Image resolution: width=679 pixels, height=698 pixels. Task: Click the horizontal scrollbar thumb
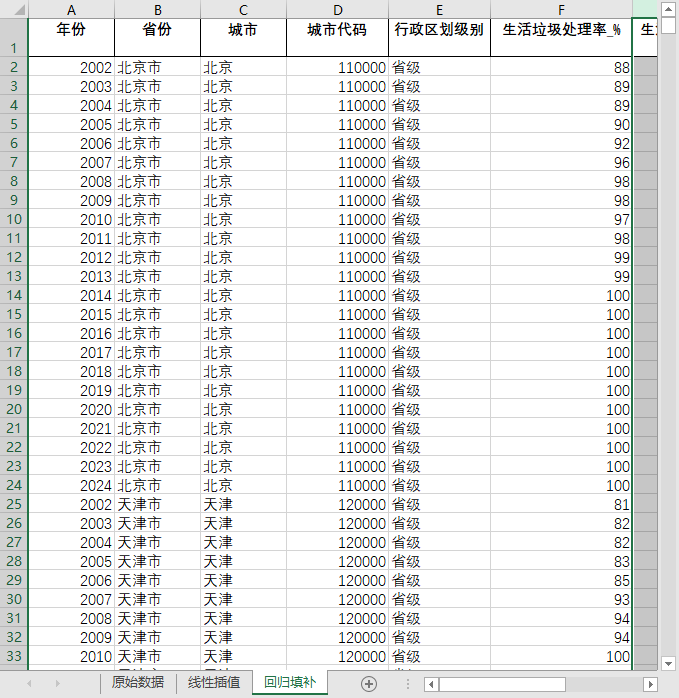click(x=502, y=684)
